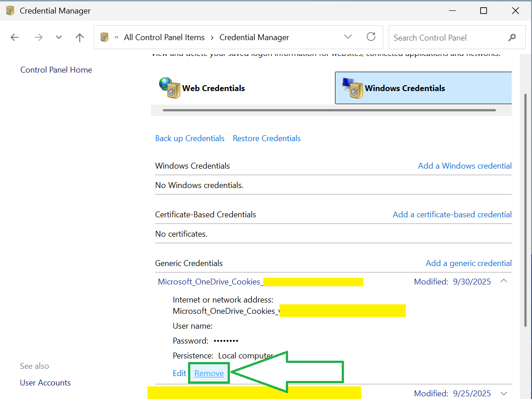The image size is (532, 399).
Task: Select the Windows Credentials tab
Action: tap(423, 88)
